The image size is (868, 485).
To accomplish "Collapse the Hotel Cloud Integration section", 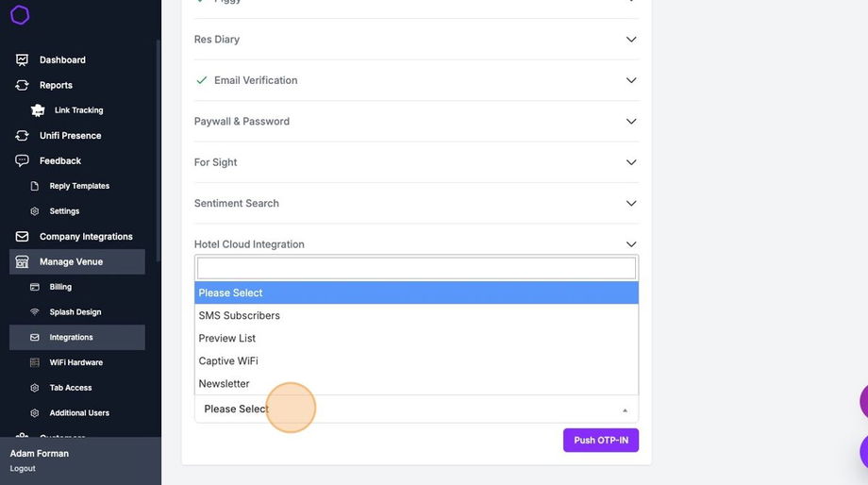I will pos(631,244).
